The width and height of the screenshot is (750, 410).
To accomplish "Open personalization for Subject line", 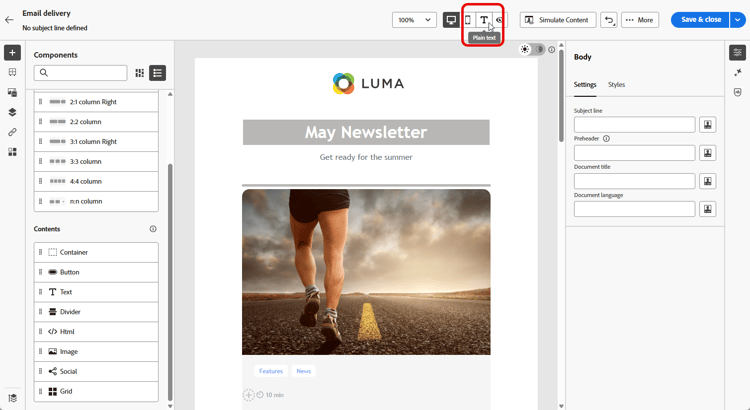I will click(x=707, y=124).
